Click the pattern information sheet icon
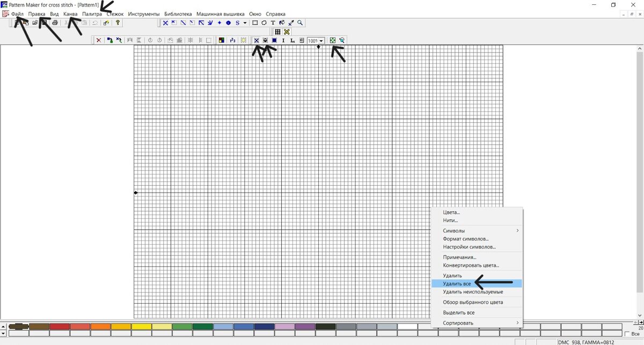Viewport: 644px width, 345px height. 302,40
